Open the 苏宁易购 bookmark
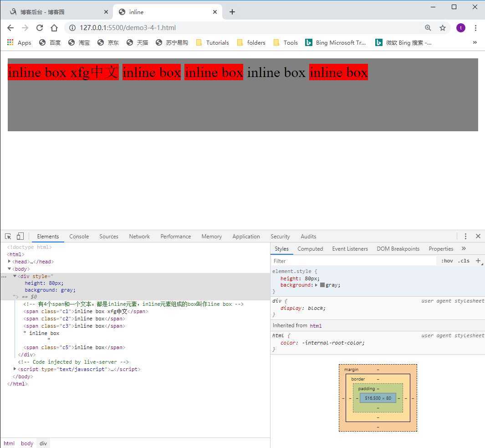Image resolution: width=485 pixels, height=448 pixels. click(172, 42)
